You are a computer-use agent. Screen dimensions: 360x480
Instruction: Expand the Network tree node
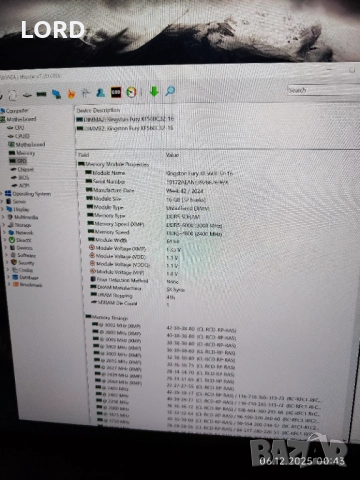[x=4, y=233]
